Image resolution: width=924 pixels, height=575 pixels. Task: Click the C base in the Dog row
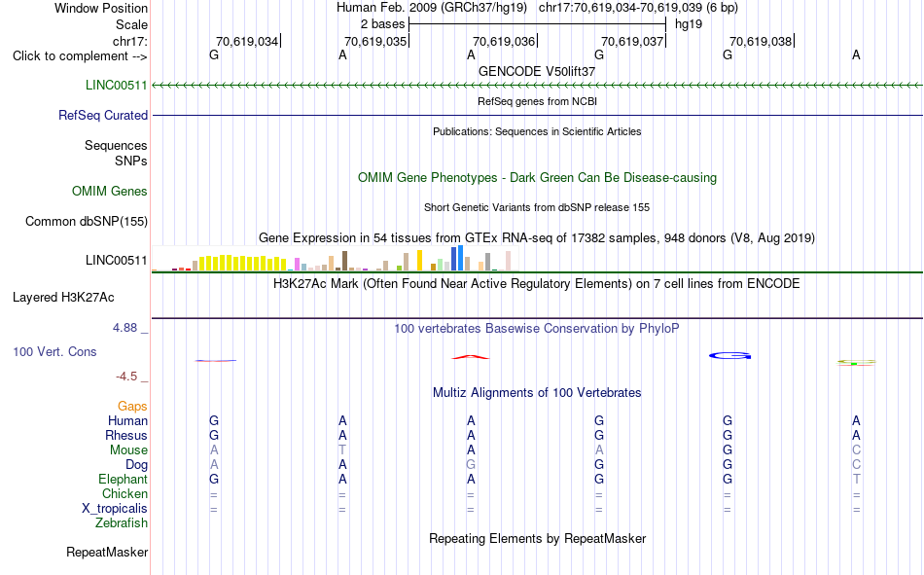click(x=856, y=465)
